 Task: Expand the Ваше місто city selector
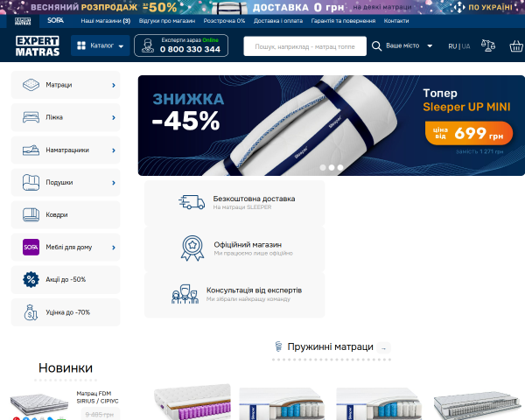point(409,45)
